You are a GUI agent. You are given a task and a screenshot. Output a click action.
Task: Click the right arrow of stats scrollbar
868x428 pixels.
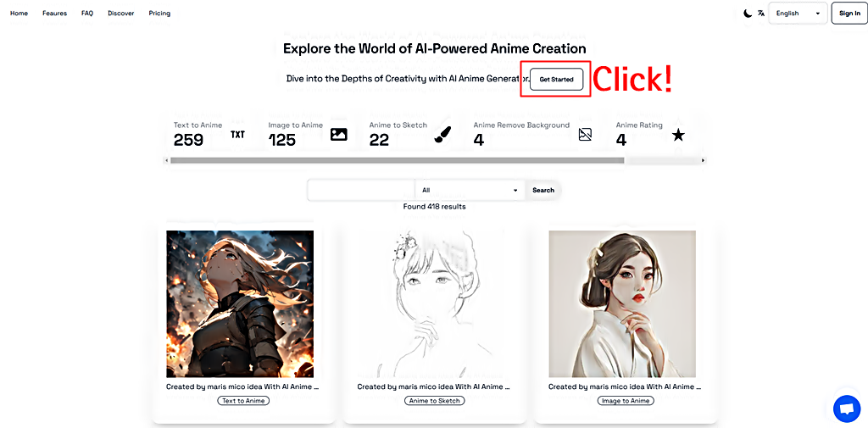703,160
